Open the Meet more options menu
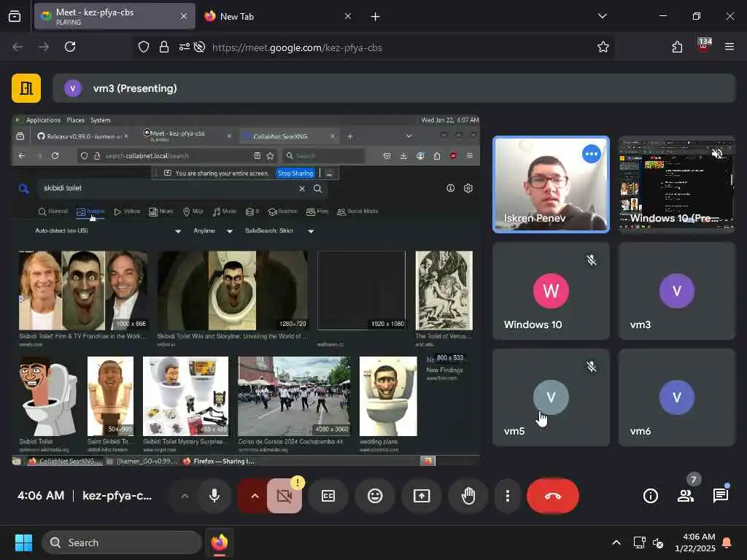The height and width of the screenshot is (560, 747). pyautogui.click(x=508, y=496)
